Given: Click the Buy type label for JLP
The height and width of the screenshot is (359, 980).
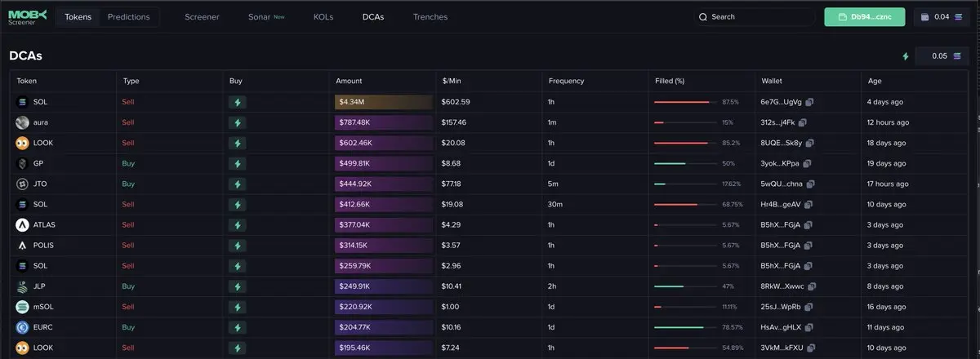Looking at the screenshot, I should pos(127,286).
